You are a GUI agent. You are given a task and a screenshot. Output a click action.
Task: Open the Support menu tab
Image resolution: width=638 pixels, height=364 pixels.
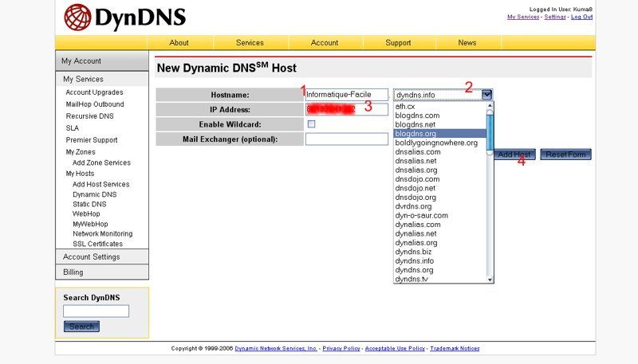tap(398, 43)
